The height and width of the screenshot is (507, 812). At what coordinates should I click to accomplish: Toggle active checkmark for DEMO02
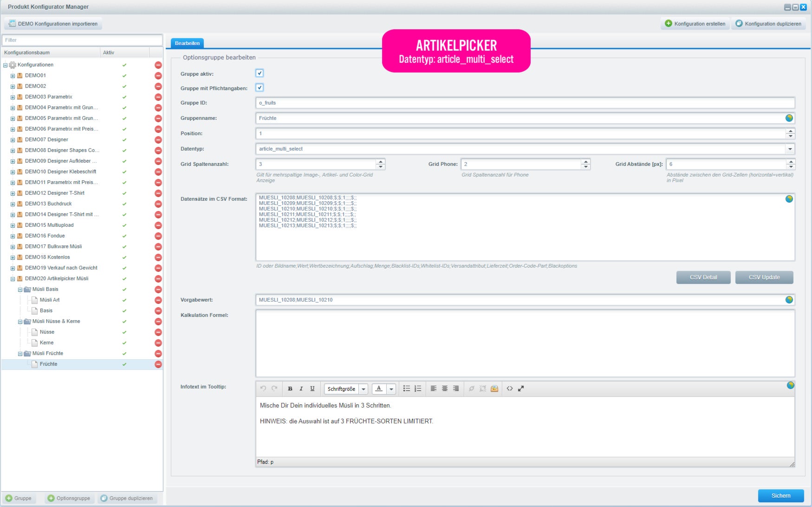[x=124, y=86]
